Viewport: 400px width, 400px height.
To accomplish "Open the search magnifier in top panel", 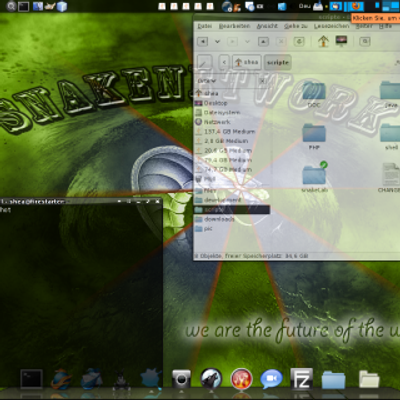I will tap(11, 6).
